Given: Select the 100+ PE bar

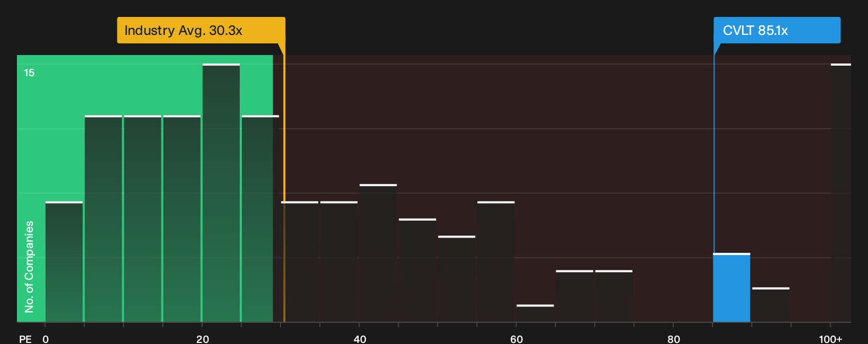Looking at the screenshot, I should [x=841, y=193].
